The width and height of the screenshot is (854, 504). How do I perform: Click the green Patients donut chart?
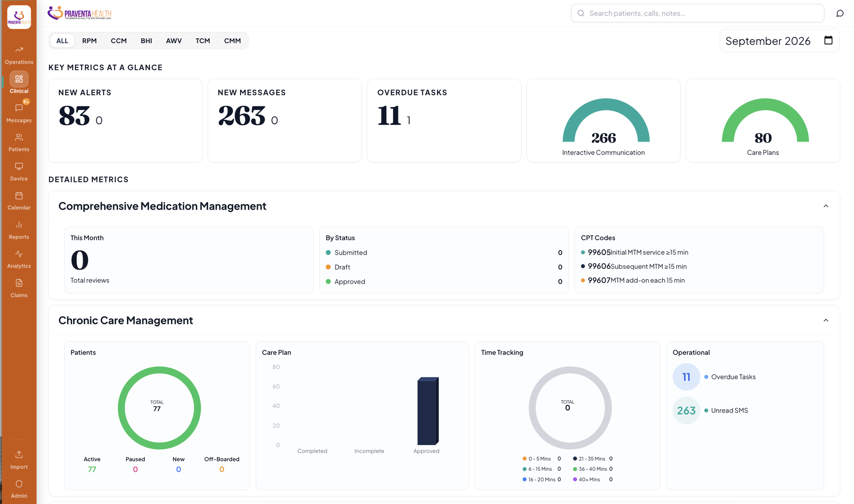pyautogui.click(x=159, y=408)
